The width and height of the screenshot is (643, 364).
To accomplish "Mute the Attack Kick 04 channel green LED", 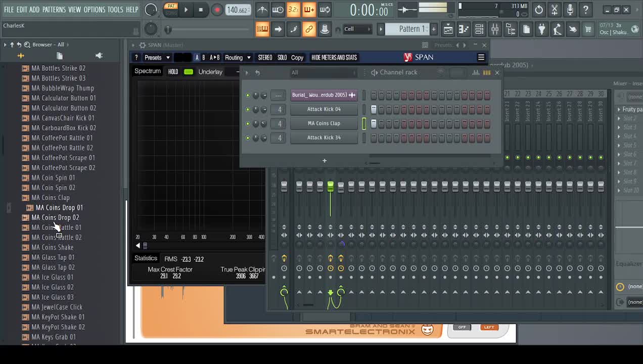I will 248,109.
